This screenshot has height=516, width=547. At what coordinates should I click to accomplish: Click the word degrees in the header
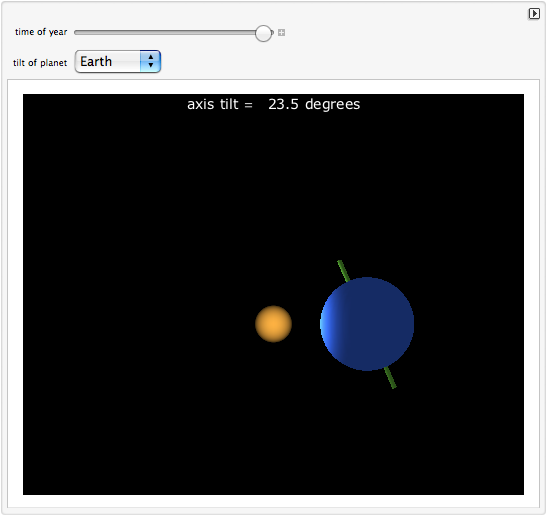[332, 104]
